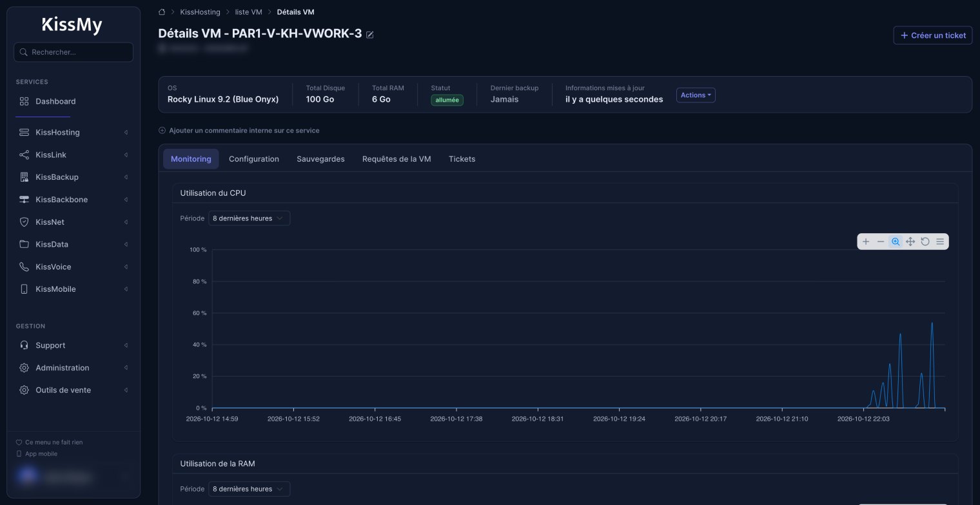The height and width of the screenshot is (505, 980).
Task: Open the Requêtes de la VM tab
Action: pyautogui.click(x=397, y=159)
